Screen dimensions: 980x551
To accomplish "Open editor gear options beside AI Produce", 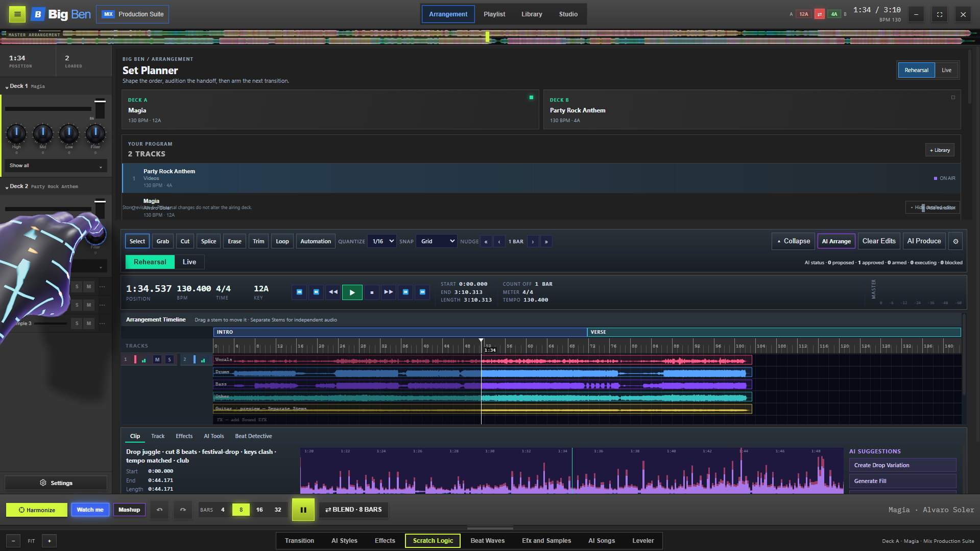I will click(x=955, y=241).
